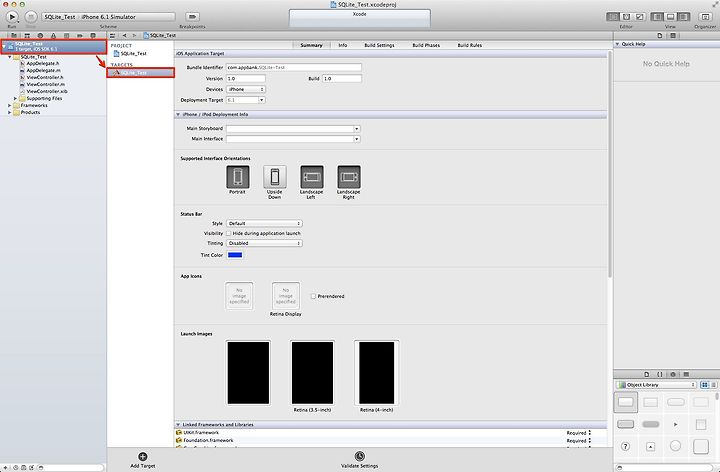This screenshot has width=720, height=472.
Task: Open the Log navigator
Action: (93, 35)
